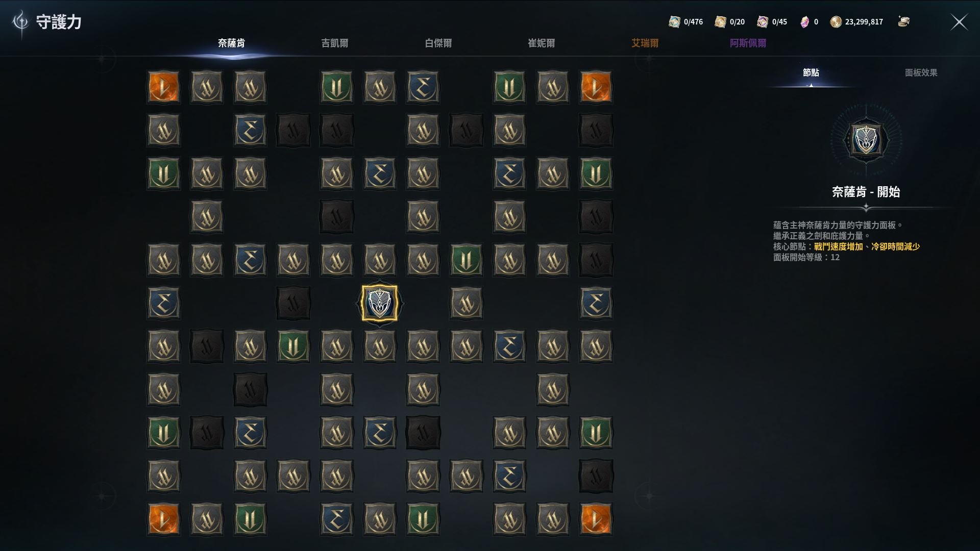This screenshot has width=980, height=551.
Task: Open the coin stack icon beside gold amount
Action: pyautogui.click(x=903, y=21)
